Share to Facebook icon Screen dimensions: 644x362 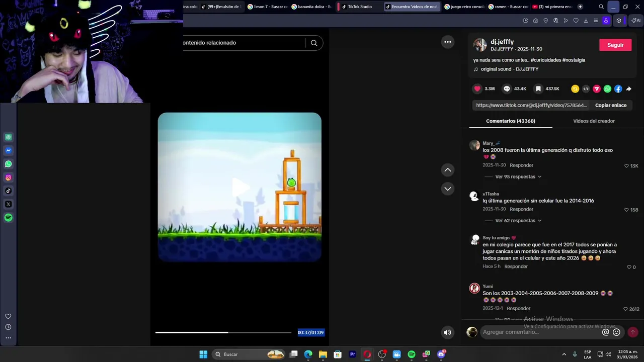[618, 88]
